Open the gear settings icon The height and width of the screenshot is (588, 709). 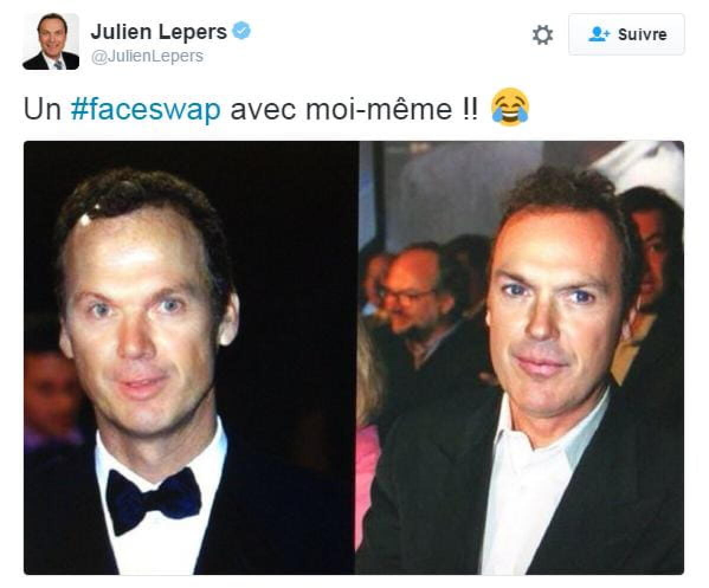tap(543, 35)
